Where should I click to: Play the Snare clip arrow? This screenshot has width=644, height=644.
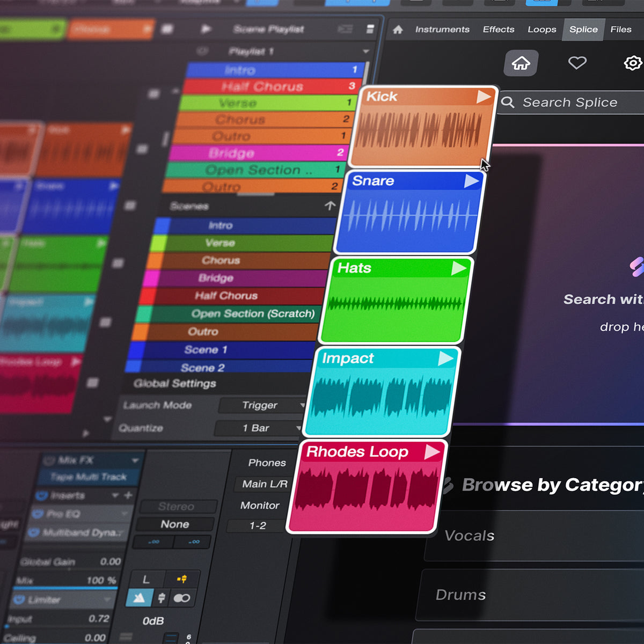pos(471,181)
